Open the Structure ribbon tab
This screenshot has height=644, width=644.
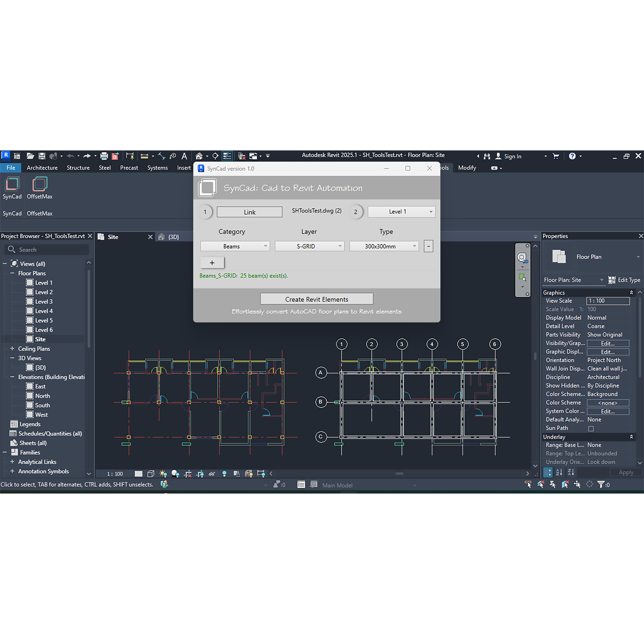pos(78,168)
